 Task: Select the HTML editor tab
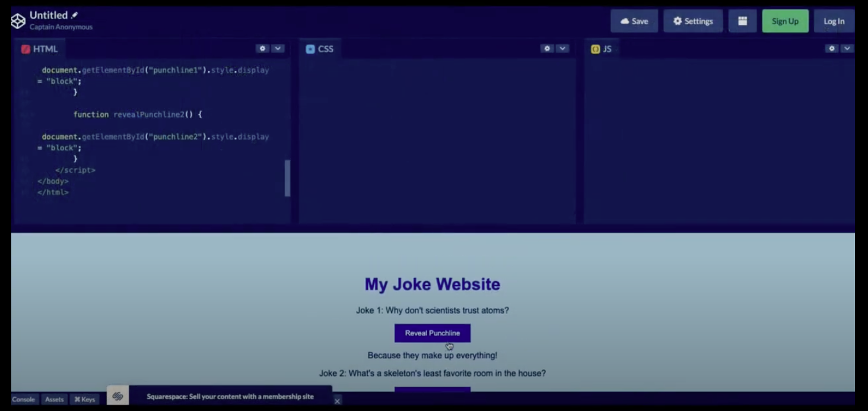coord(39,49)
